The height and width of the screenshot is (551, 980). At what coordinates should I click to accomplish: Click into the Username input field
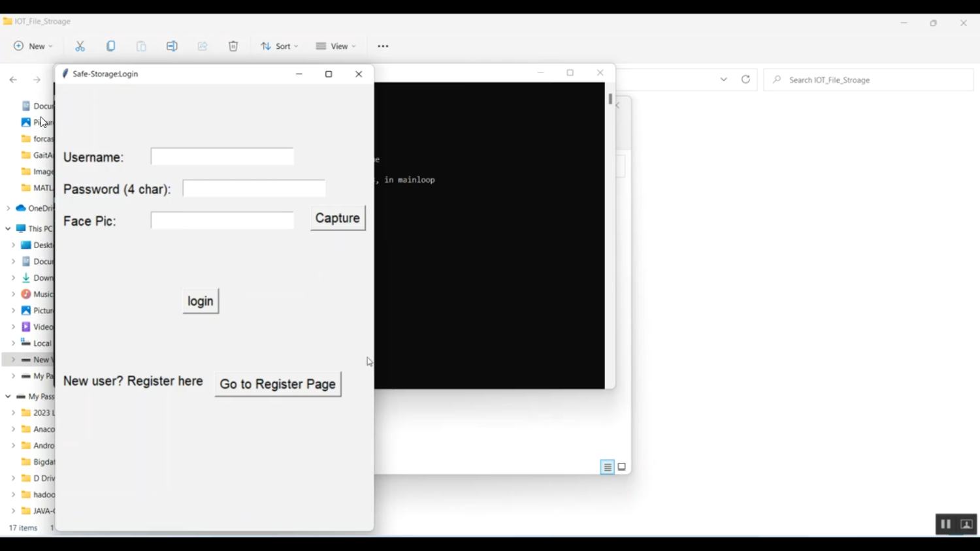pyautogui.click(x=222, y=157)
